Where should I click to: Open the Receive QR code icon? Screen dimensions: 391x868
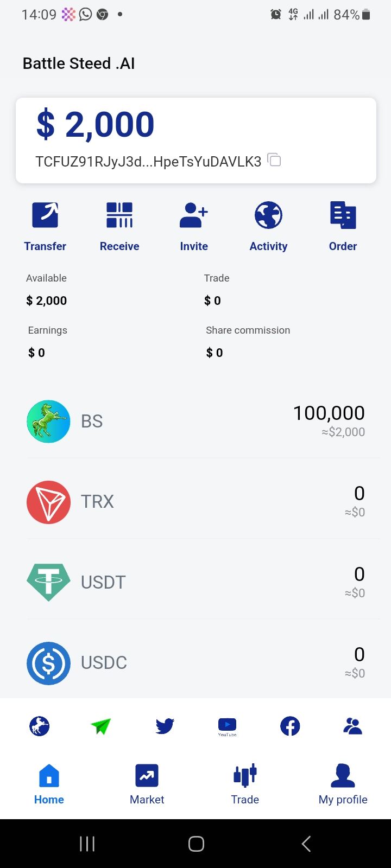[119, 215]
